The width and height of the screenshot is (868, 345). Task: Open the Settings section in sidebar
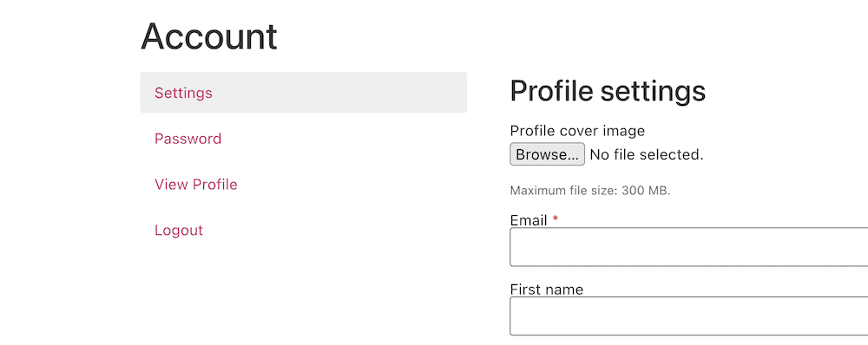click(183, 93)
